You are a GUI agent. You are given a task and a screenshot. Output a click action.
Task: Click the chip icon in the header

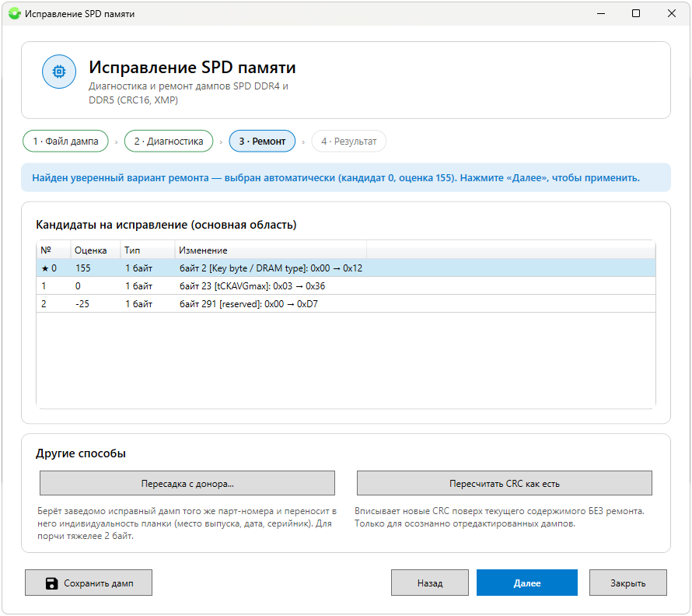pos(59,72)
